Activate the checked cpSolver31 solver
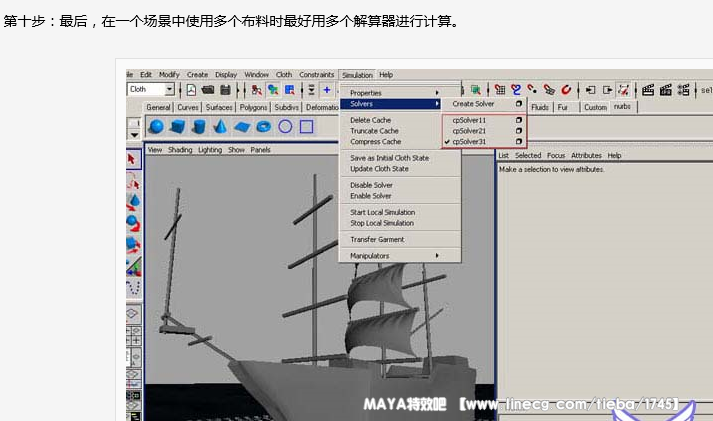The width and height of the screenshot is (713, 421). [x=469, y=142]
